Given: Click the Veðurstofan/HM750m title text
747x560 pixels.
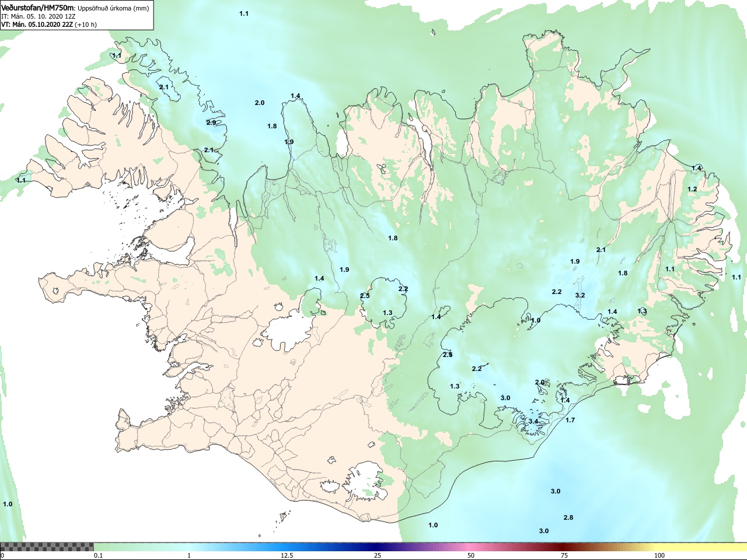Looking at the screenshot, I should [37, 8].
